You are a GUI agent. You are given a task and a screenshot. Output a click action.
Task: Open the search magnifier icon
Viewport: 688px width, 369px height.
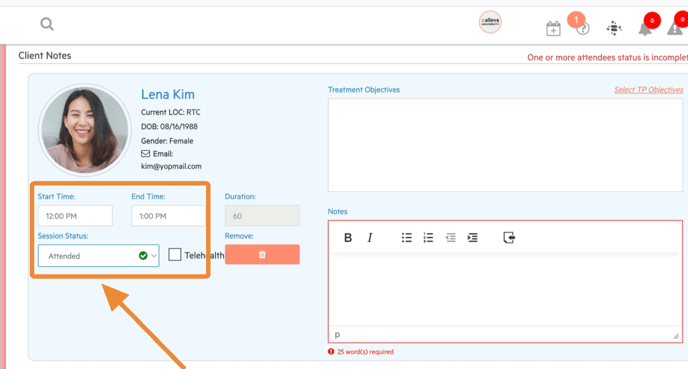click(47, 24)
